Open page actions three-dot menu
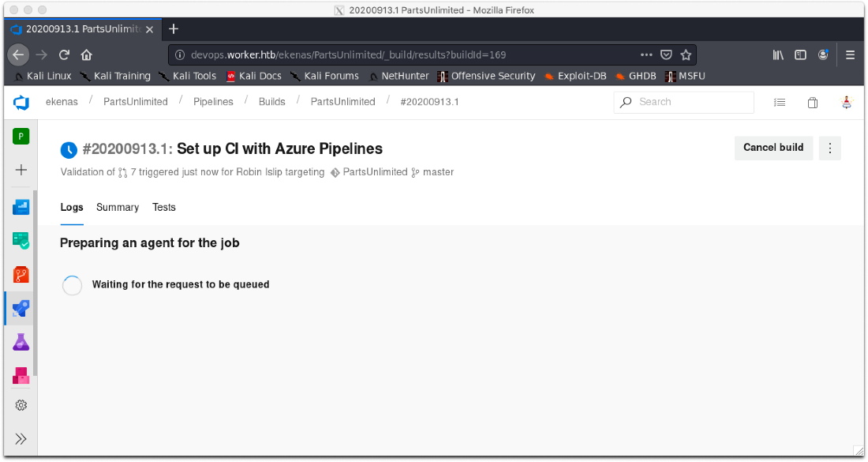The height and width of the screenshot is (462, 868). point(646,54)
